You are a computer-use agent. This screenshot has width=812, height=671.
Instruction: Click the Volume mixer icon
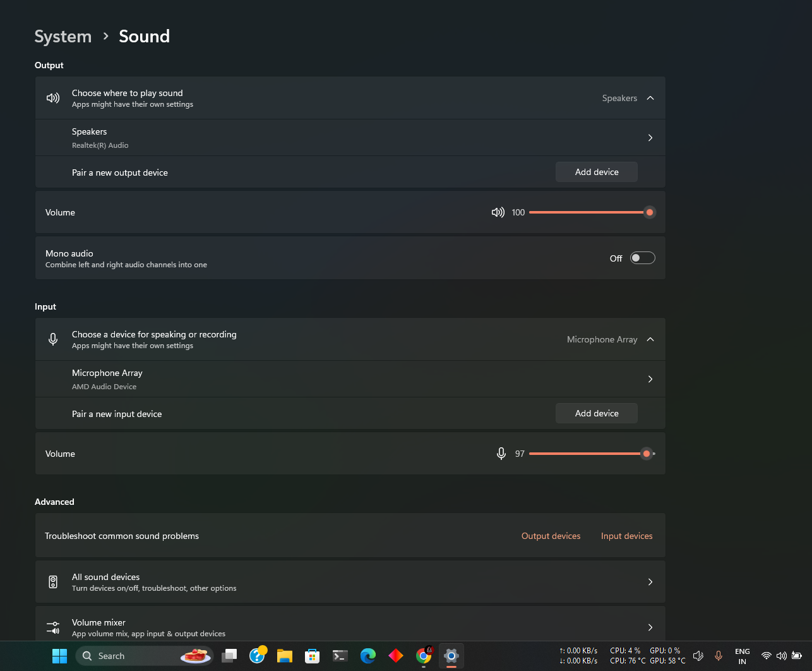(x=53, y=627)
